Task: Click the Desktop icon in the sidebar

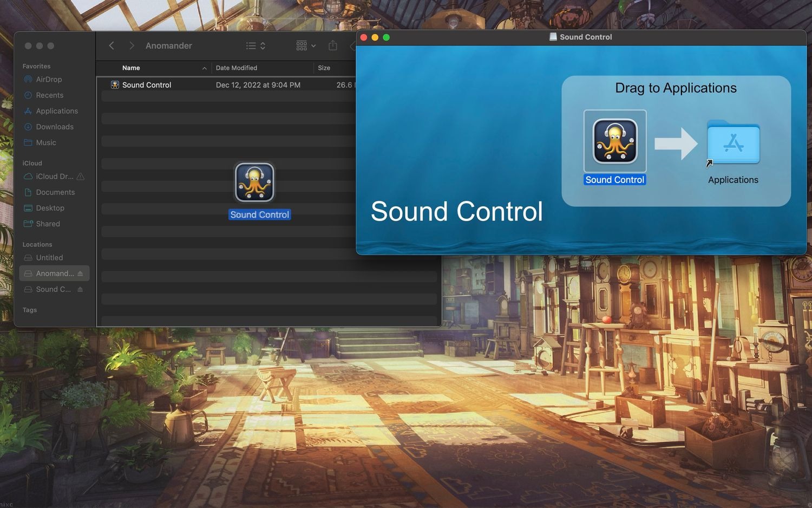Action: point(28,208)
